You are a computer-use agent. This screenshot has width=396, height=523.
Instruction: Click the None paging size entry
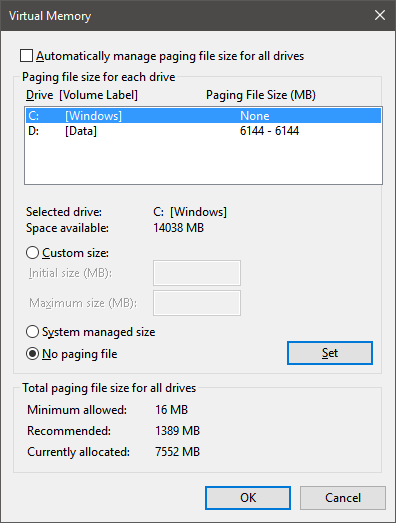[x=255, y=116]
